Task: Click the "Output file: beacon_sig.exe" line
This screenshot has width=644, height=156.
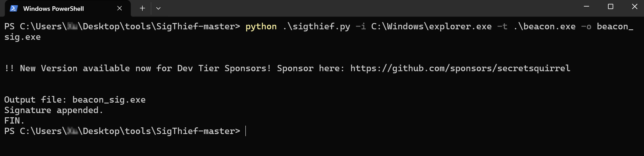Action: pyautogui.click(x=75, y=100)
